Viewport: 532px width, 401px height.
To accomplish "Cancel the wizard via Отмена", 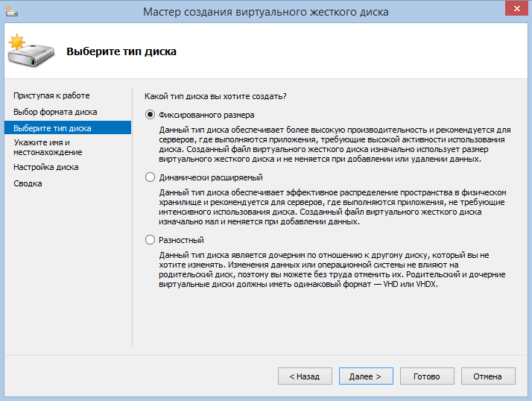I will (x=488, y=376).
